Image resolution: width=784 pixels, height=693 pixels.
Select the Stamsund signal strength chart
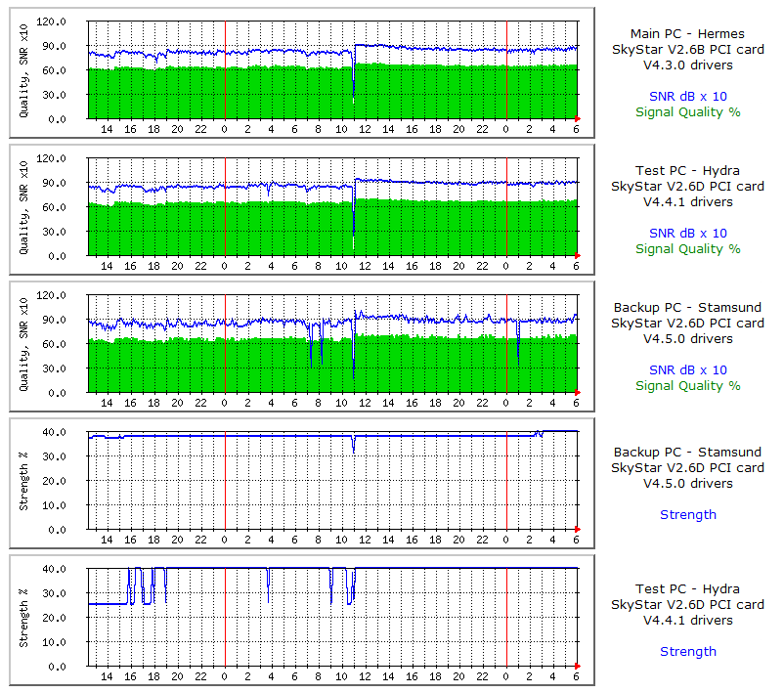click(302, 483)
